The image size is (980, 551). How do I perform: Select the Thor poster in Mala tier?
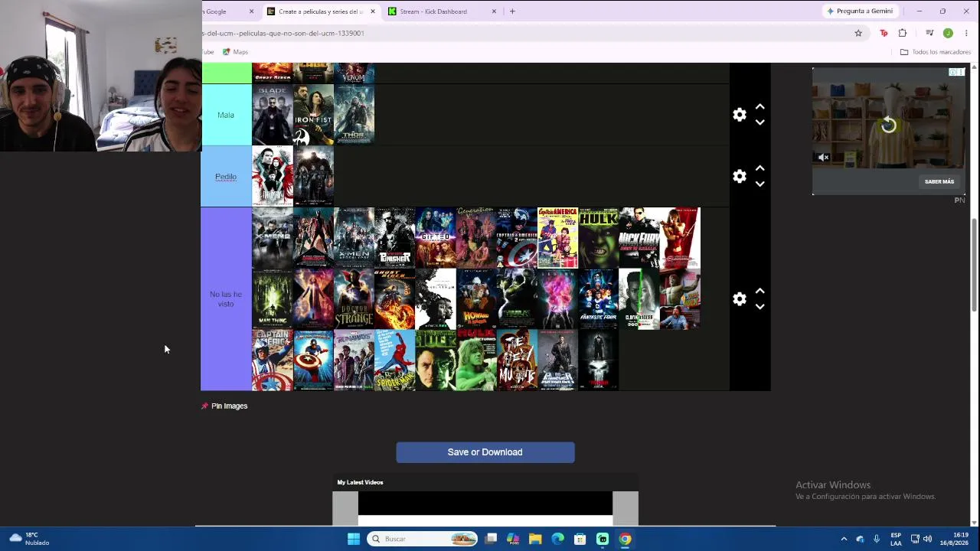[354, 115]
